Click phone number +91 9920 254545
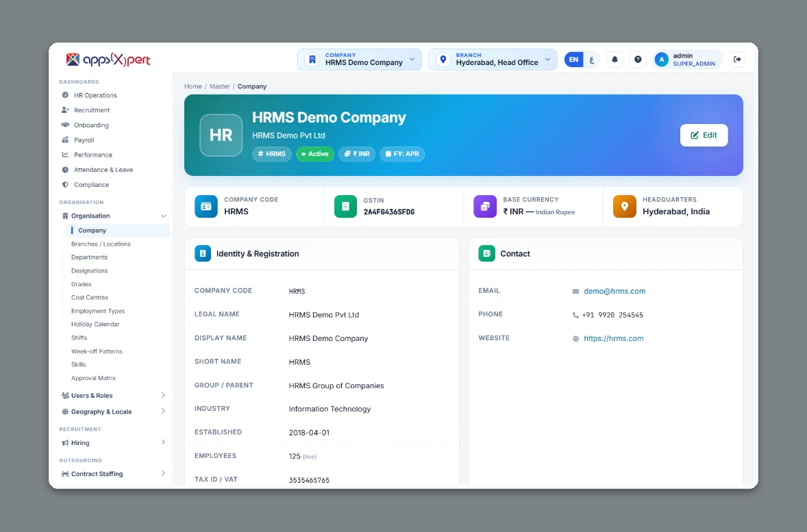 [612, 315]
